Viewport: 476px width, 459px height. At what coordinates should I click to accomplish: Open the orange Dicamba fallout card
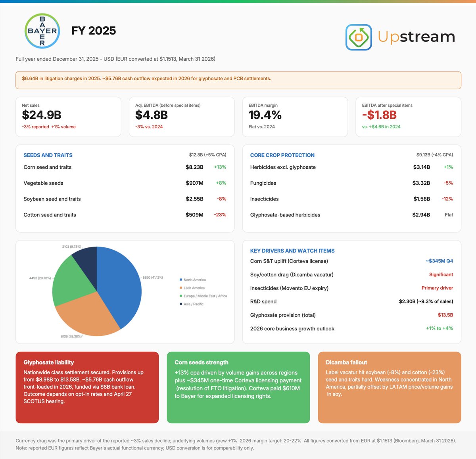[x=390, y=388]
